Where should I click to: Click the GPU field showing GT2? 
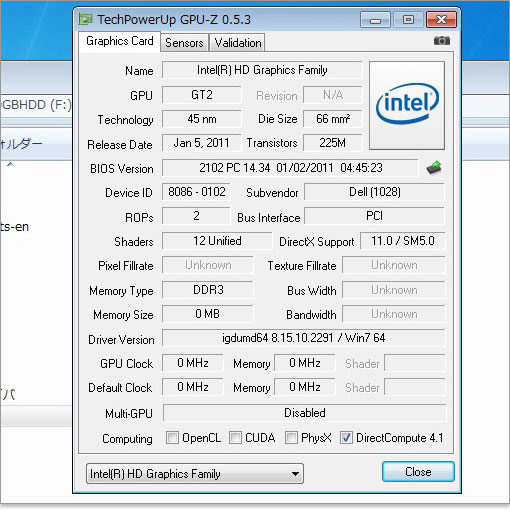click(202, 95)
